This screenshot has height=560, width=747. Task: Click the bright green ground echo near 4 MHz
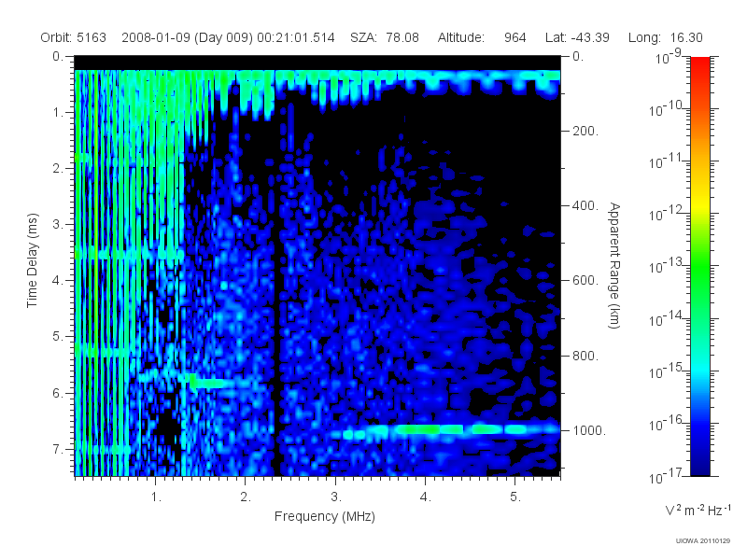pyautogui.click(x=418, y=429)
